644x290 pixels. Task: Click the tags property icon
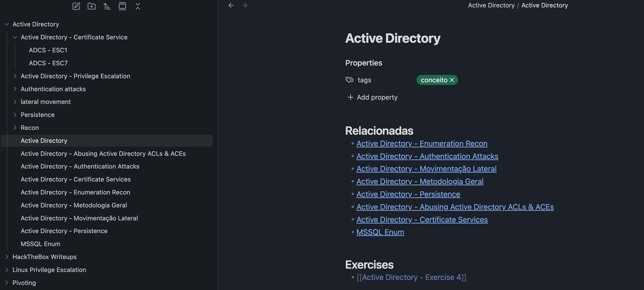(349, 80)
